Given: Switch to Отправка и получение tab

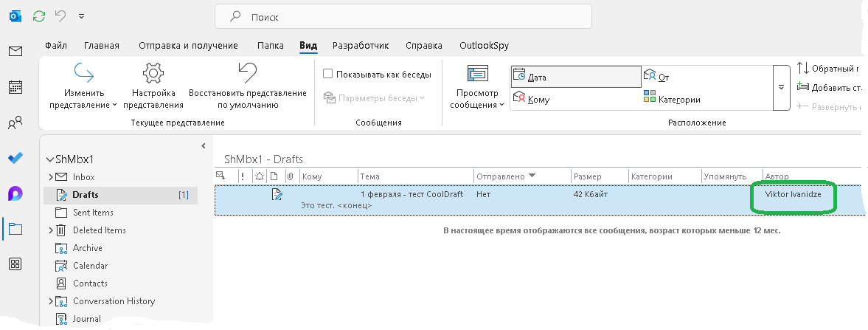Looking at the screenshot, I should point(188,46).
